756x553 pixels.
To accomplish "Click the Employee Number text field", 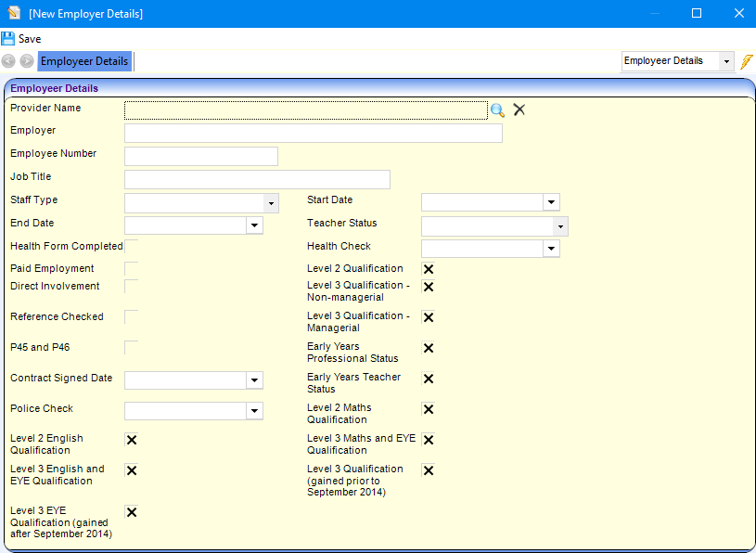I will (x=201, y=156).
